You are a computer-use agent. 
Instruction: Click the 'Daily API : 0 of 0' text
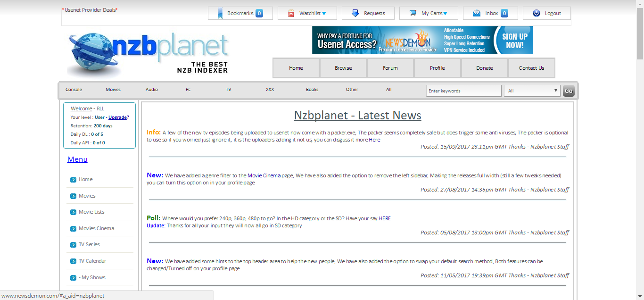tap(88, 143)
